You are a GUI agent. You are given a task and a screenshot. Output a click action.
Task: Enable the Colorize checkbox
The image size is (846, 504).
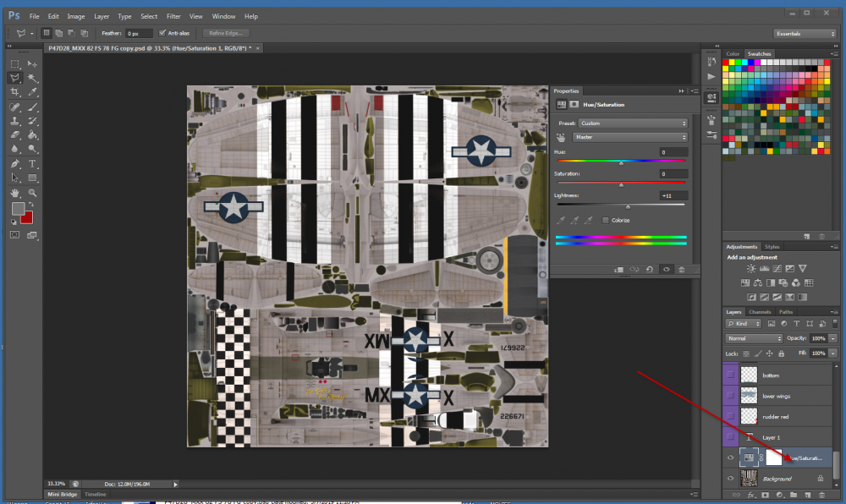[x=605, y=220]
